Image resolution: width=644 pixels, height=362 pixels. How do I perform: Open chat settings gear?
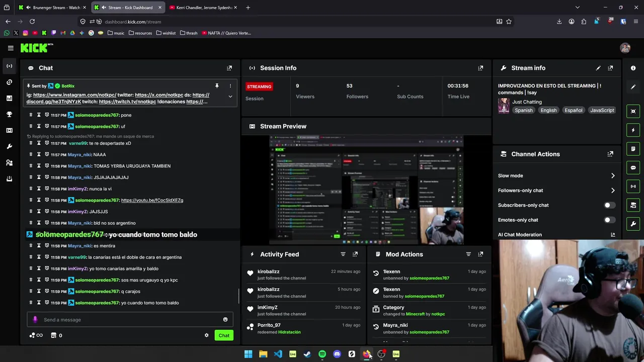pos(206,335)
